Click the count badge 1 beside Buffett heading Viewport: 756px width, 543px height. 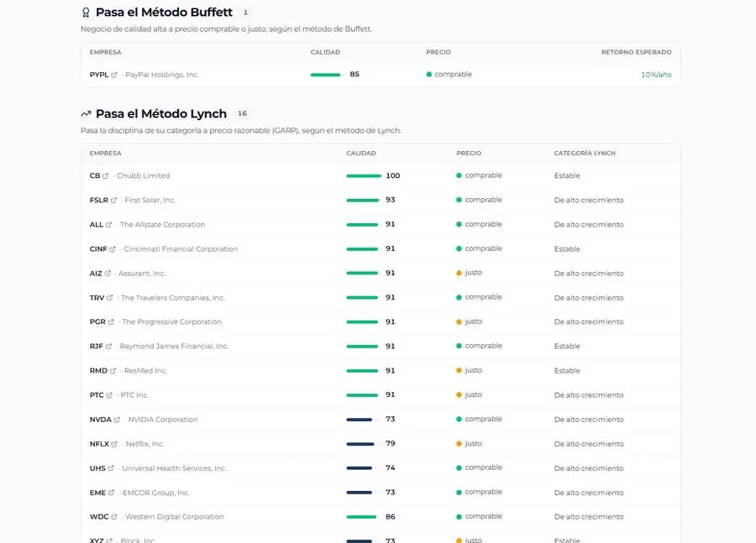(245, 13)
